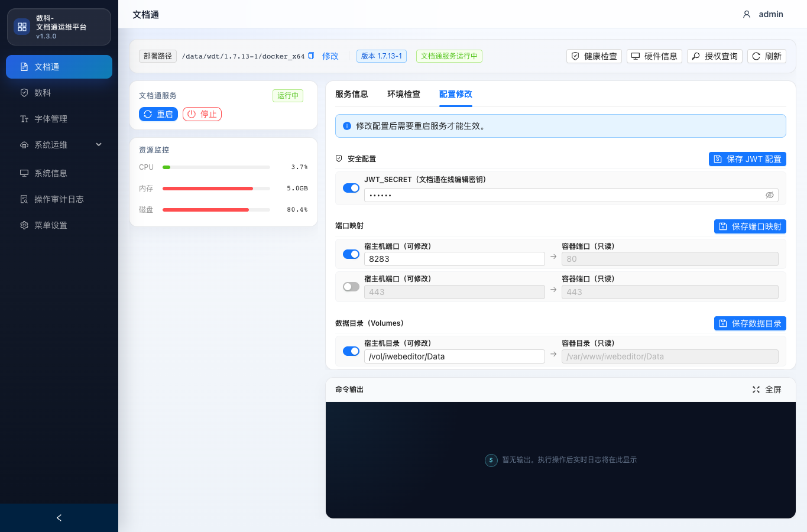Click the 内存 memory usage bar
Viewport: 807px width, 532px height.
click(216, 189)
